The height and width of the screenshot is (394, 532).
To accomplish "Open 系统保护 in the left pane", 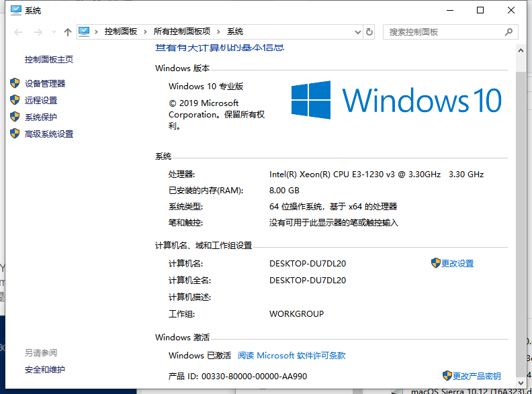I will [x=41, y=117].
